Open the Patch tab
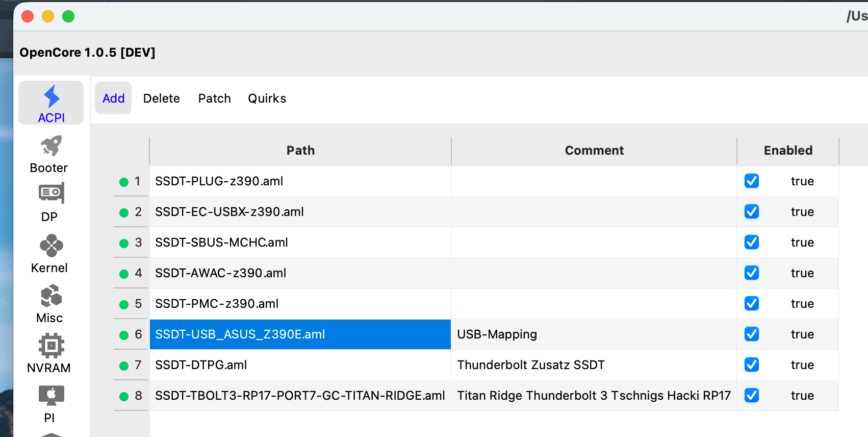Image resolution: width=868 pixels, height=437 pixels. point(214,99)
